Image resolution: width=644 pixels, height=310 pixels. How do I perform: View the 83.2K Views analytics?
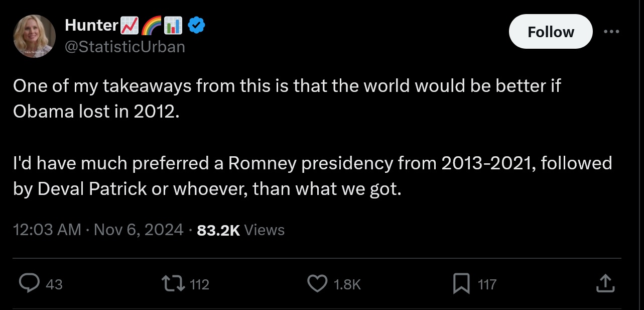point(241,230)
